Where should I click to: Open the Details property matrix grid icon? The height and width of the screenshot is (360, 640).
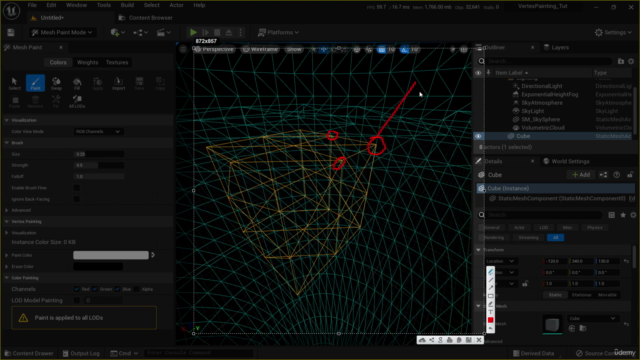pyautogui.click(x=611, y=215)
